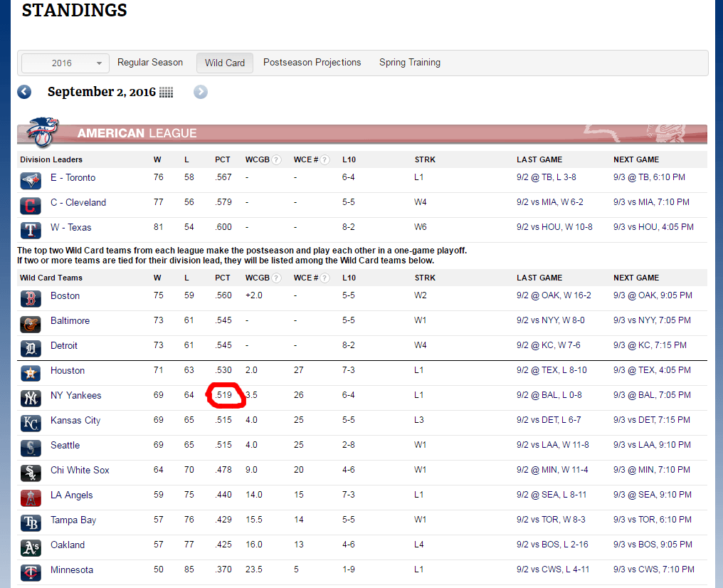Viewport: 723px width, 588px height.
Task: Open the LA Angels team link
Action: 71,495
